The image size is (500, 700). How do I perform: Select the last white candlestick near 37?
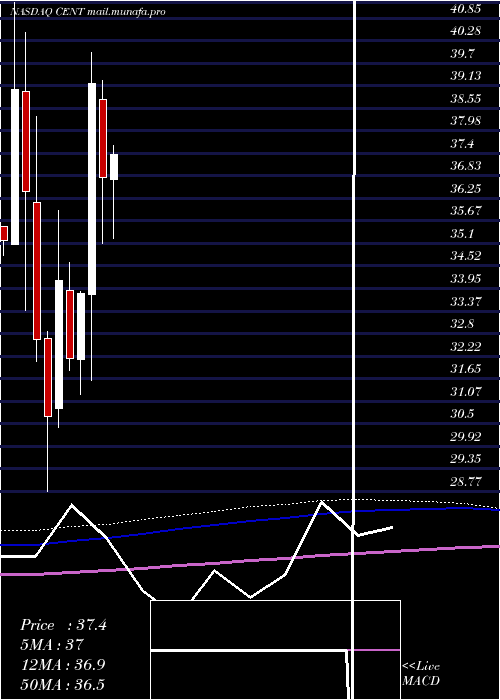(114, 167)
